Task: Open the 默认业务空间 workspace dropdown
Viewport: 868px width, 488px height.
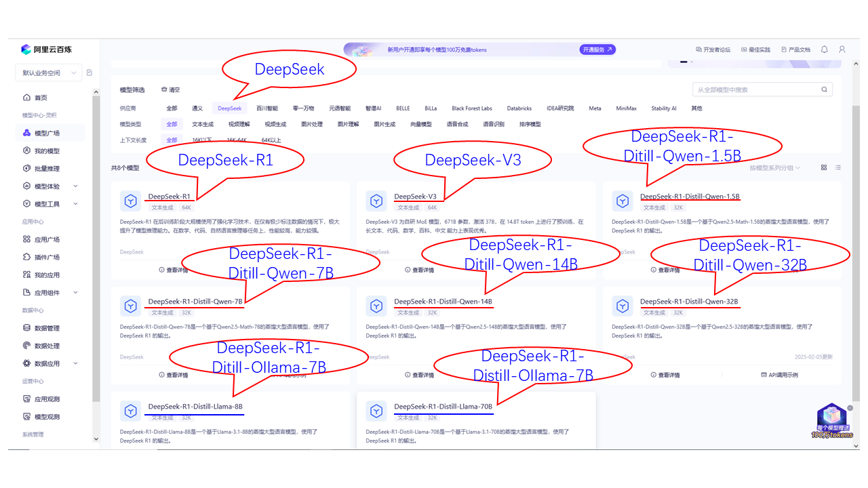Action: click(x=48, y=73)
